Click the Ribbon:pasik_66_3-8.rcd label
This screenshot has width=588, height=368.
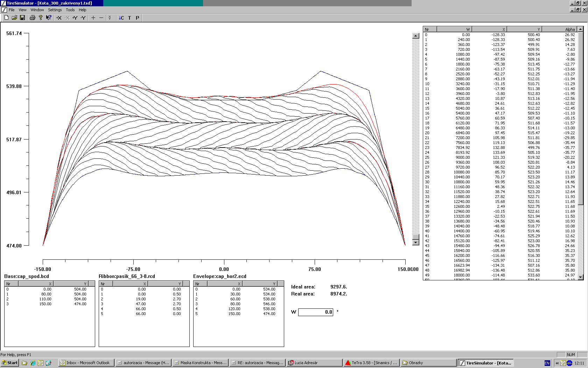pyautogui.click(x=127, y=276)
